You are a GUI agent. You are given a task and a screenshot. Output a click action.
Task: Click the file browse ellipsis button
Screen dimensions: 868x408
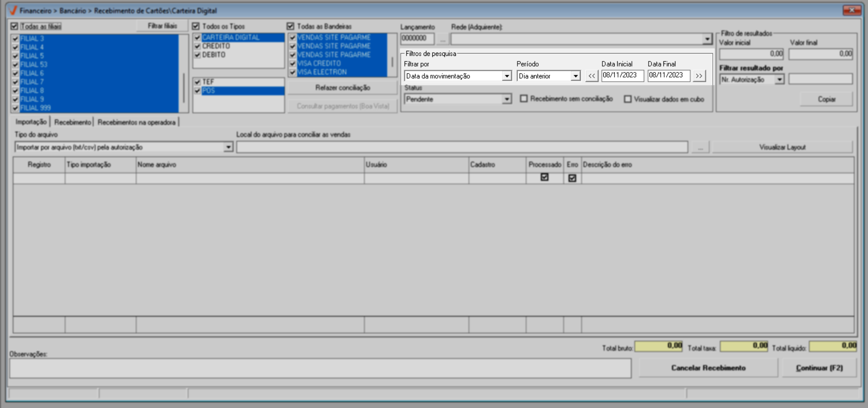coord(700,147)
